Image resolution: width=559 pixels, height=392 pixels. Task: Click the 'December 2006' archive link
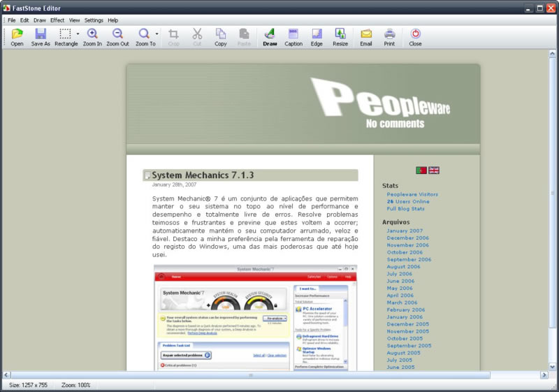tap(408, 238)
